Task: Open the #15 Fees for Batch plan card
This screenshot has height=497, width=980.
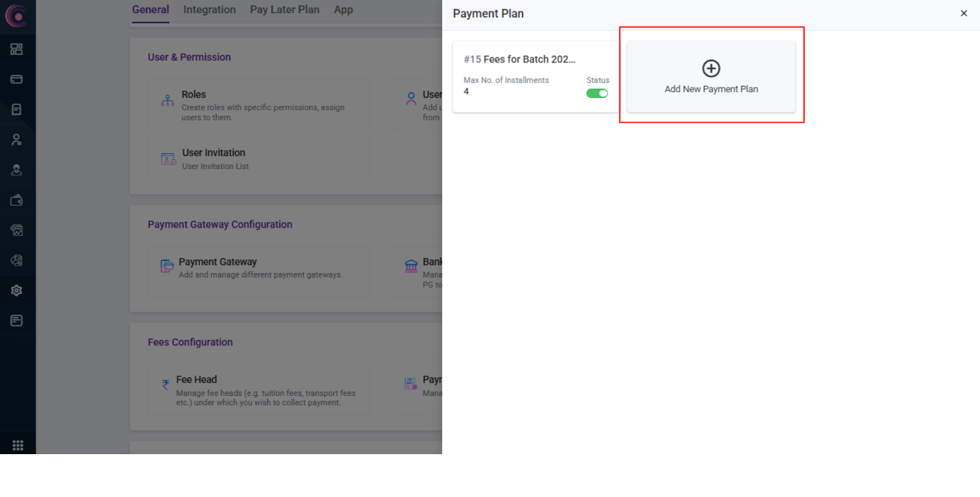Action: pos(519,59)
